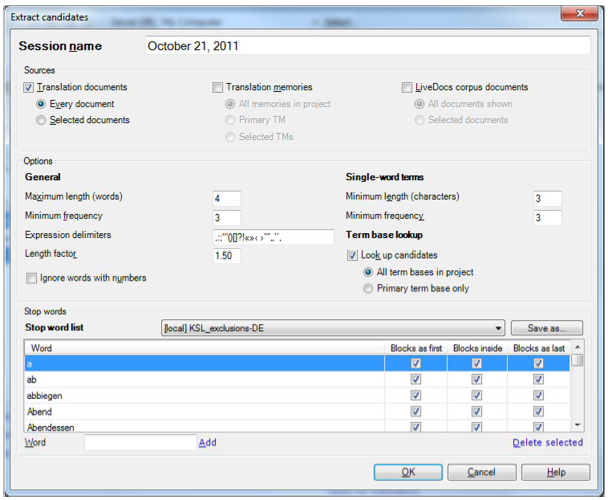Open the Stop word list dropdown

tap(333, 328)
